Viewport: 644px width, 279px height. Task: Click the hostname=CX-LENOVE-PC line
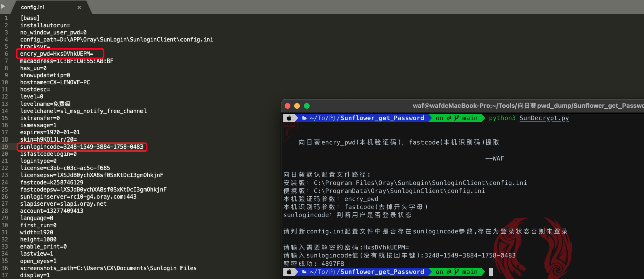click(55, 82)
